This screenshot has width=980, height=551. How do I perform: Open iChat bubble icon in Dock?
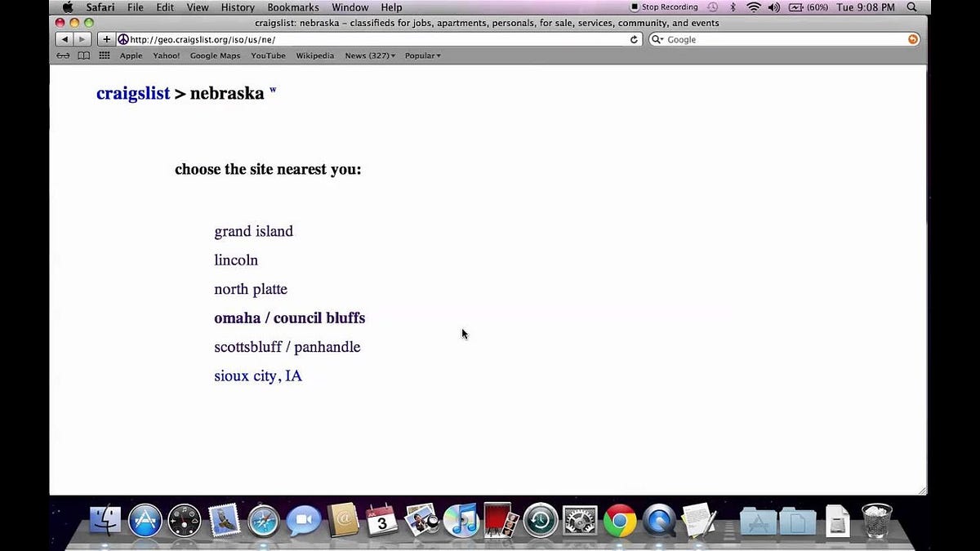tap(303, 520)
